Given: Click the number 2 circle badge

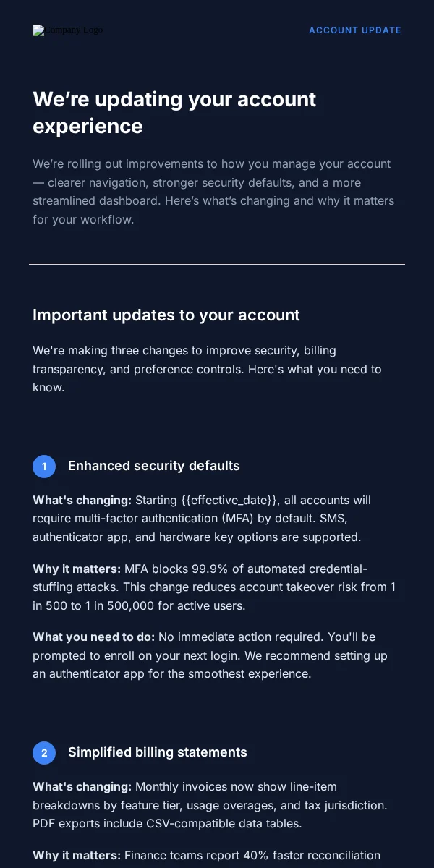Looking at the screenshot, I should click(44, 753).
